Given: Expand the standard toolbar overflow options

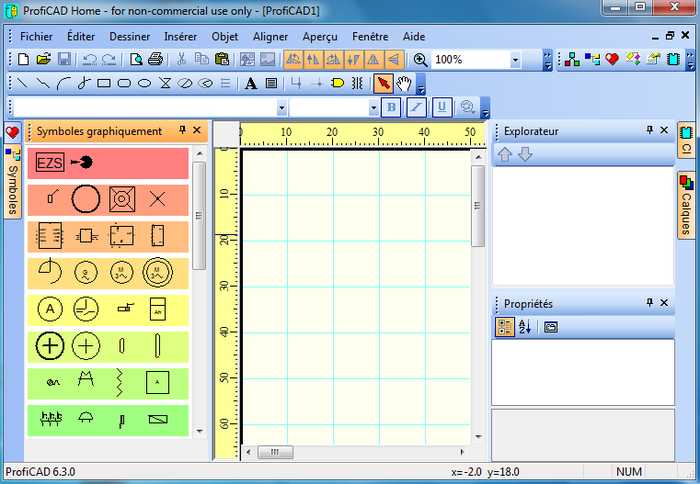Looking at the screenshot, I should pos(547,60).
